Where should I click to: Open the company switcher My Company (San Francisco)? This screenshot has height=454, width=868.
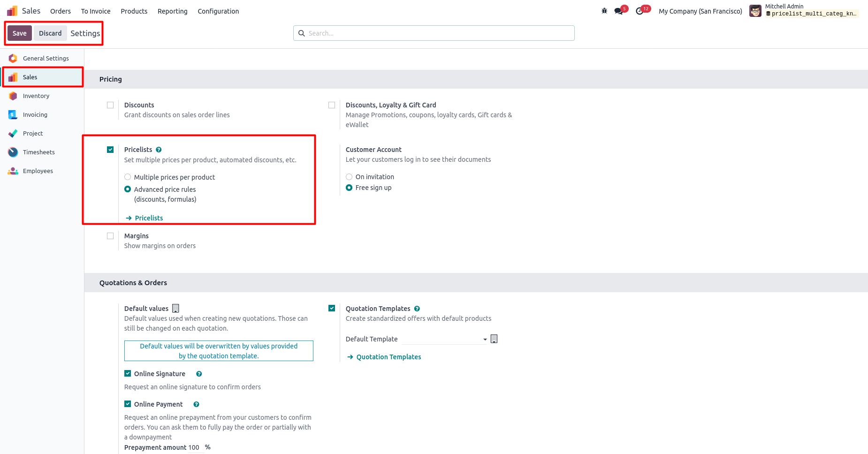[700, 11]
